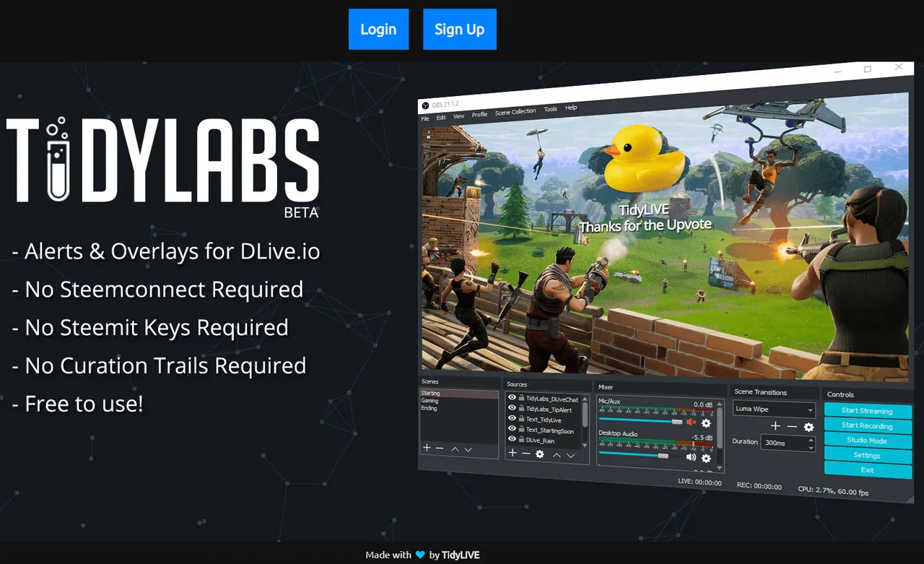
Task: Click the Sign Up button
Action: [x=459, y=29]
